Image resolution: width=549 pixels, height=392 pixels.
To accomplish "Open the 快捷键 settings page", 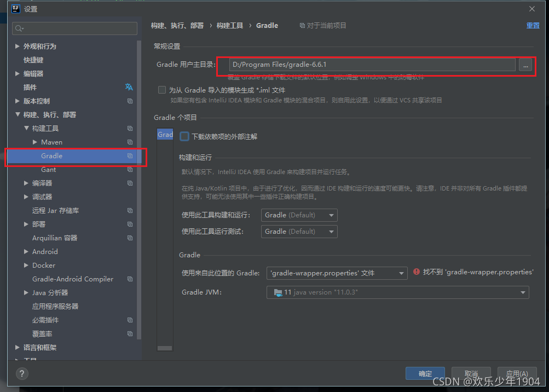I will [x=33, y=60].
